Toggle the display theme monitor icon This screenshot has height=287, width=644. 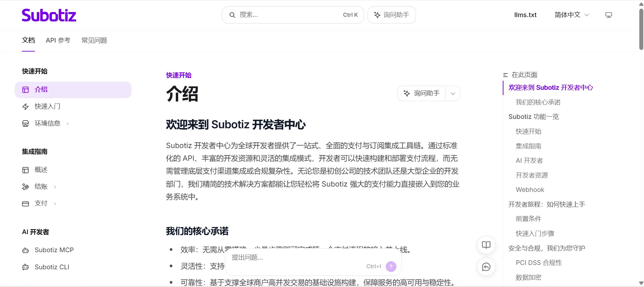click(x=608, y=15)
